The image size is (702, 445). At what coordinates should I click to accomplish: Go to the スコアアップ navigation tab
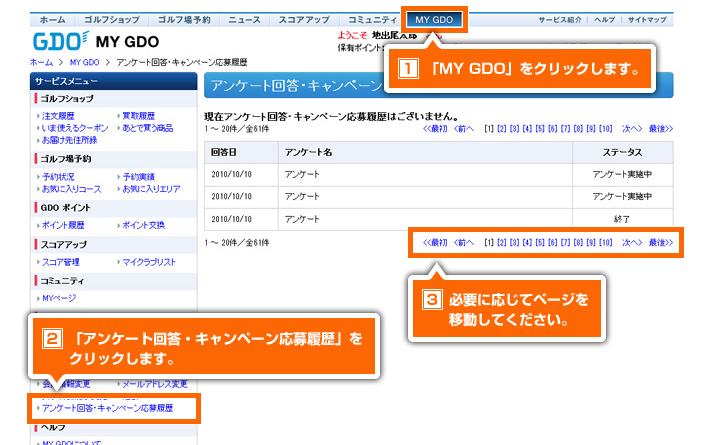tap(304, 20)
